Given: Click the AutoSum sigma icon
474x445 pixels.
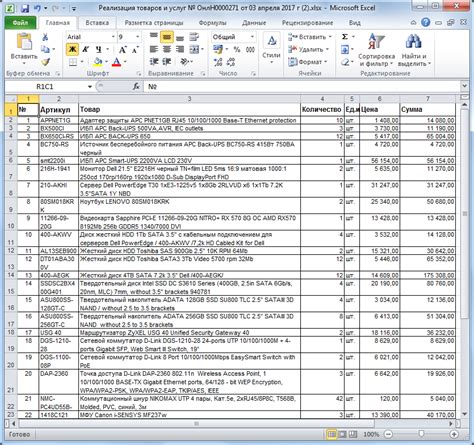Looking at the screenshot, I should pos(345,37).
